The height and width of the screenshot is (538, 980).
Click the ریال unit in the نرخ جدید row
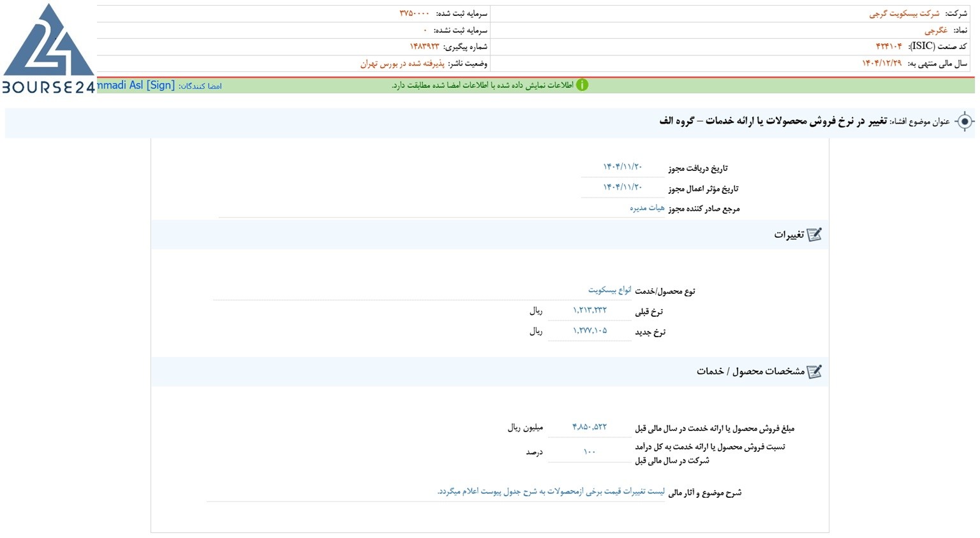(x=536, y=331)
